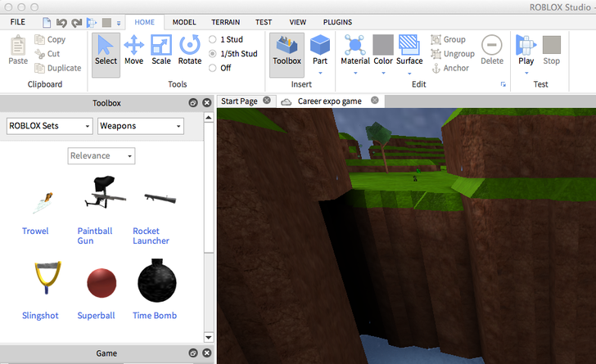
Task: Click the Superball red sphere thumbnail
Action: click(x=102, y=283)
